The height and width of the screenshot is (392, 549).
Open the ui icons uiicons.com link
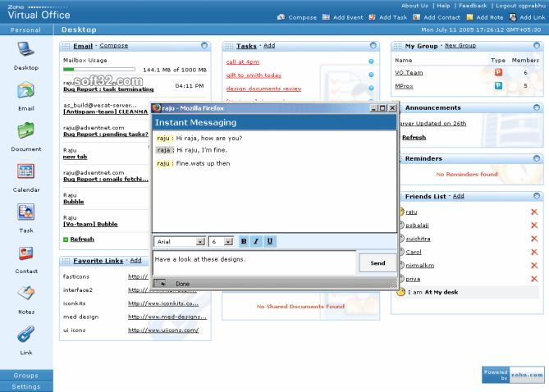click(x=163, y=330)
